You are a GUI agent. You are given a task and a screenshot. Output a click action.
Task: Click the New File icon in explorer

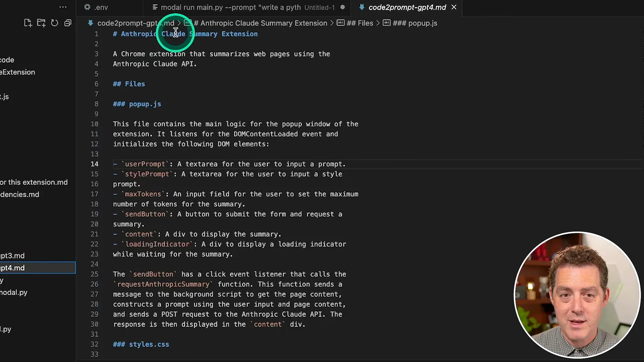click(x=28, y=23)
